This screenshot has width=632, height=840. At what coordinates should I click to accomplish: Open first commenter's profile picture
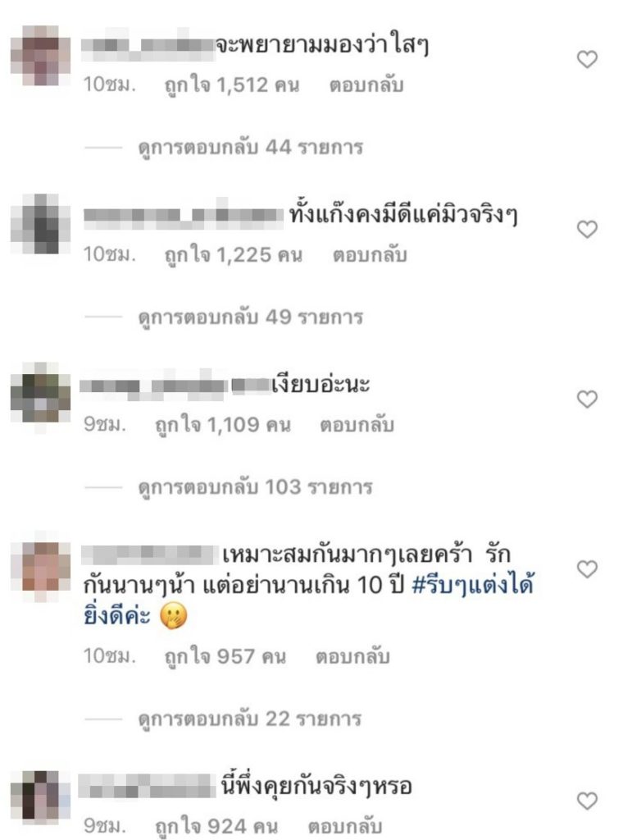click(x=41, y=56)
